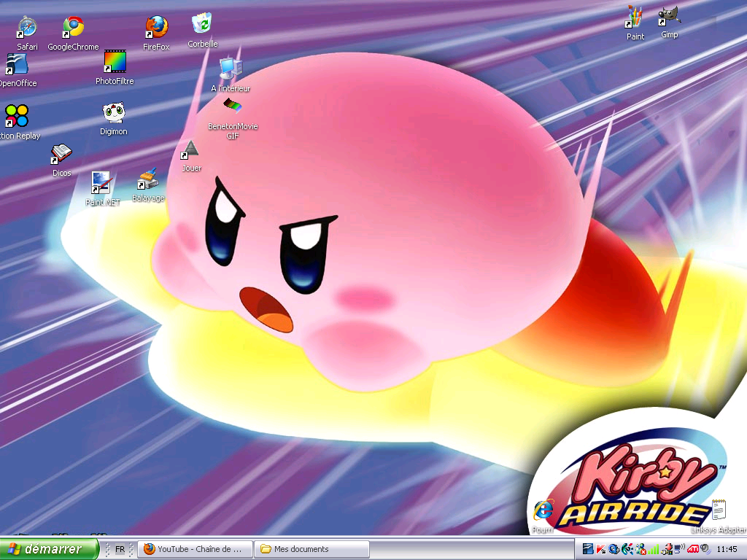Click the blue round tray icon beside Kaspersky
Screen dimensions: 747x560
click(x=614, y=549)
